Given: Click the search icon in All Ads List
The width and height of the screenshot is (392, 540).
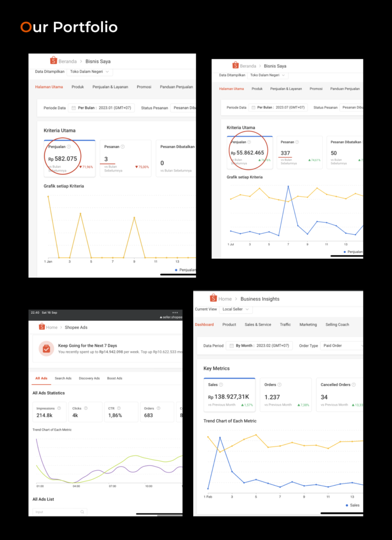Looking at the screenshot, I should [x=82, y=512].
